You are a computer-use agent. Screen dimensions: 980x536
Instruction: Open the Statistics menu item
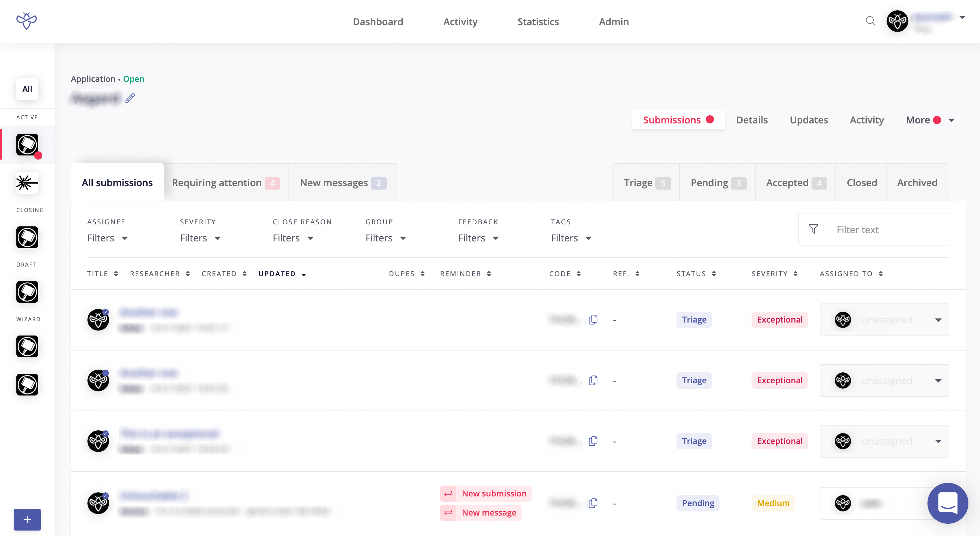pyautogui.click(x=538, y=22)
